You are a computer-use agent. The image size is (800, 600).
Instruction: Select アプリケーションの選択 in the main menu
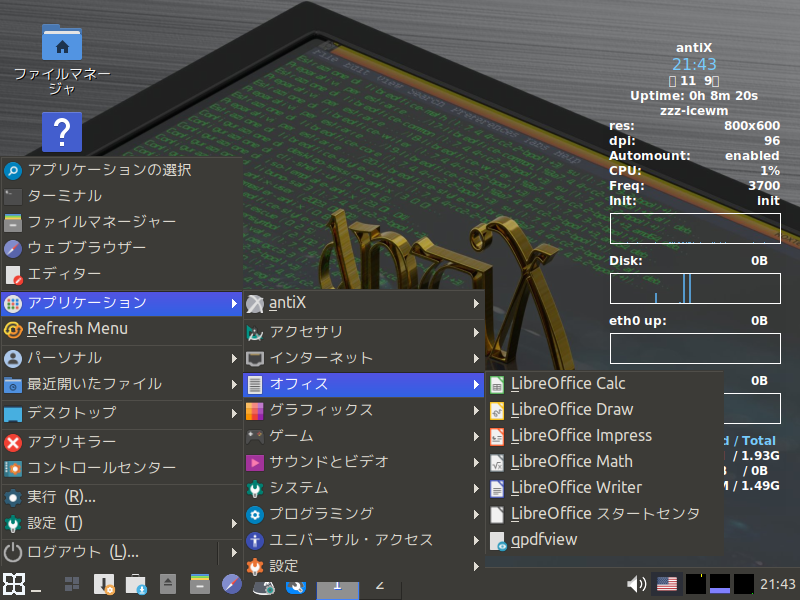click(122, 170)
